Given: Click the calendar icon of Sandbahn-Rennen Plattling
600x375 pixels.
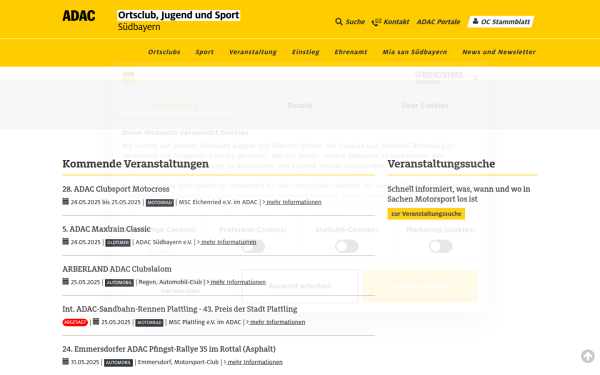Looking at the screenshot, I should pyautogui.click(x=96, y=321).
